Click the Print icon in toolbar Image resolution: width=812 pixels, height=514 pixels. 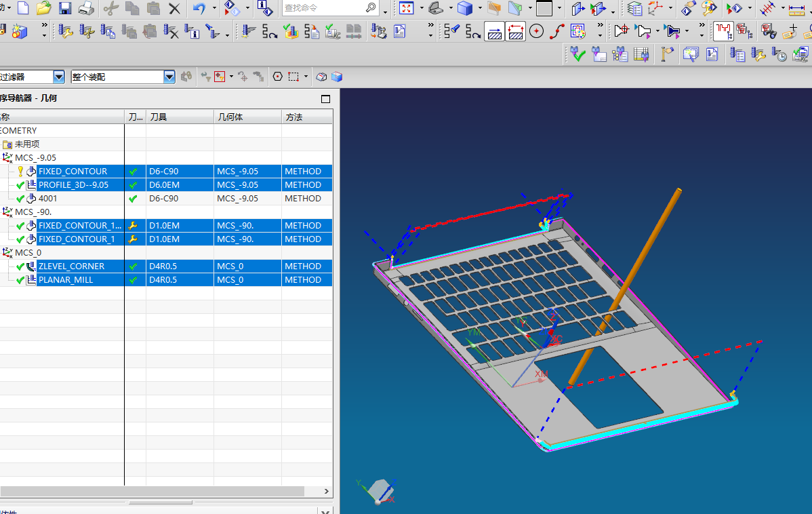[x=86, y=8]
